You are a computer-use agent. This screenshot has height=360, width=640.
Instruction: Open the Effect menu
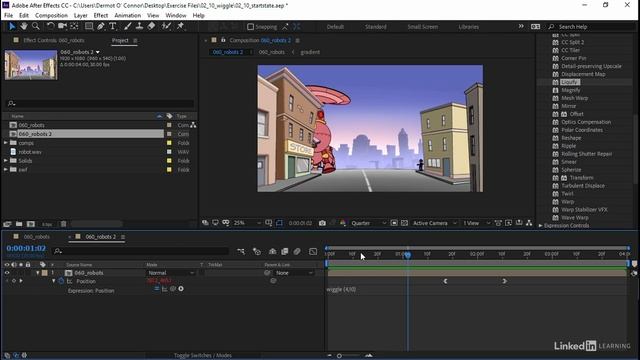pos(101,16)
